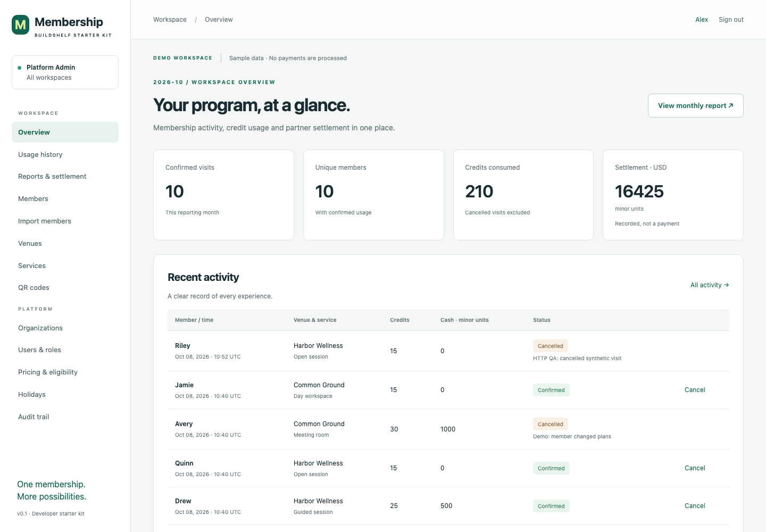Click Riley's Cancelled status badge
This screenshot has width=766, height=532.
click(x=551, y=346)
